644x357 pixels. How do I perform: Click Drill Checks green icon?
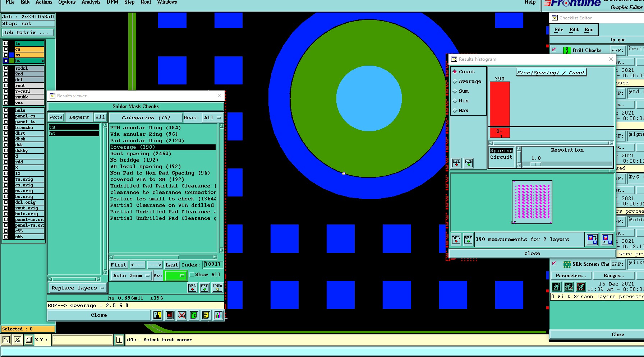(567, 51)
